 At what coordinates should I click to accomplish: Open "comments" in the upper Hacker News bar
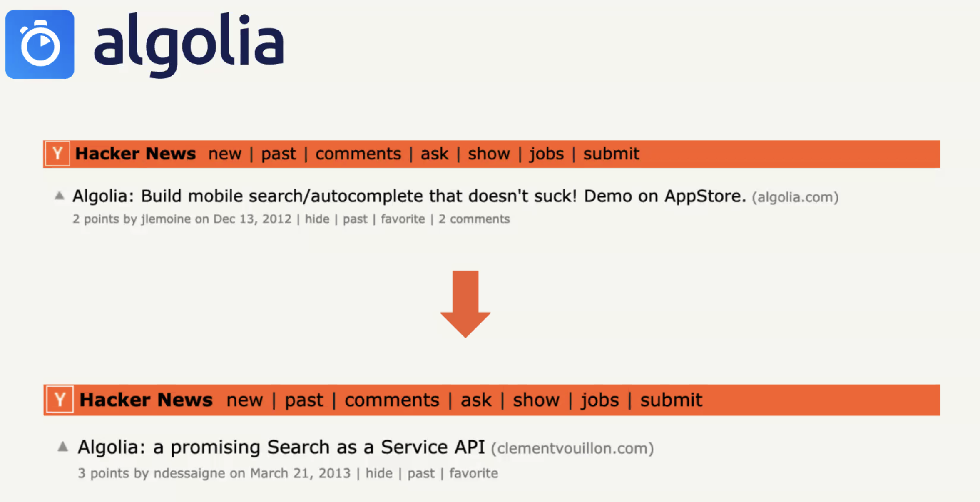point(358,154)
